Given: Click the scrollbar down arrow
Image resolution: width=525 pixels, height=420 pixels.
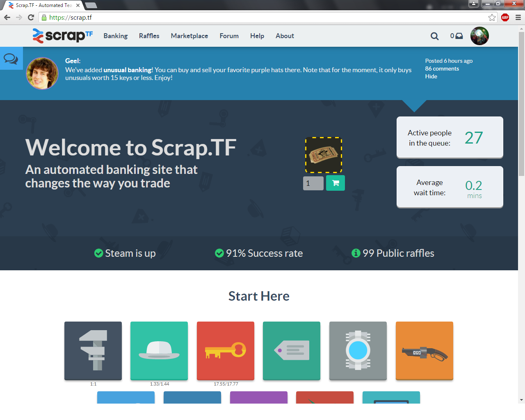Looking at the screenshot, I should (x=521, y=400).
